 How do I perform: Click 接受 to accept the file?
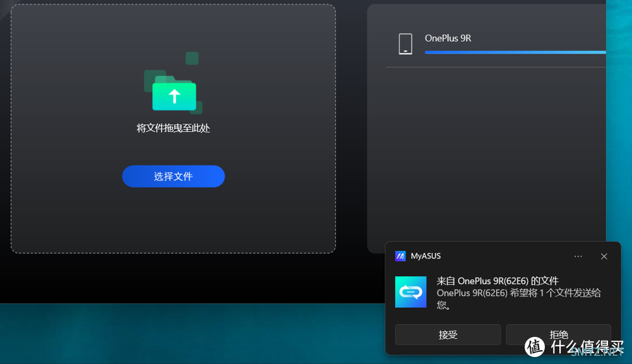click(x=448, y=334)
